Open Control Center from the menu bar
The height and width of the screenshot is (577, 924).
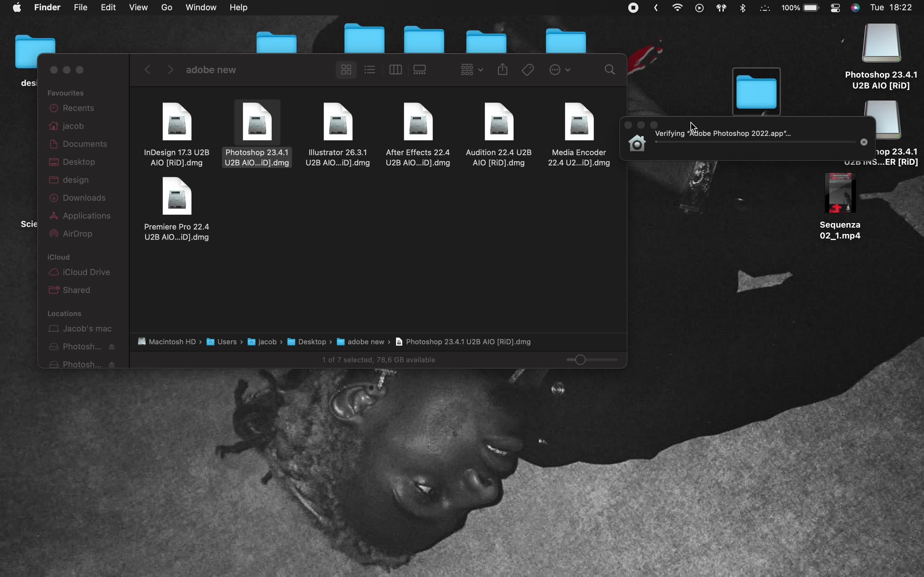click(835, 7)
